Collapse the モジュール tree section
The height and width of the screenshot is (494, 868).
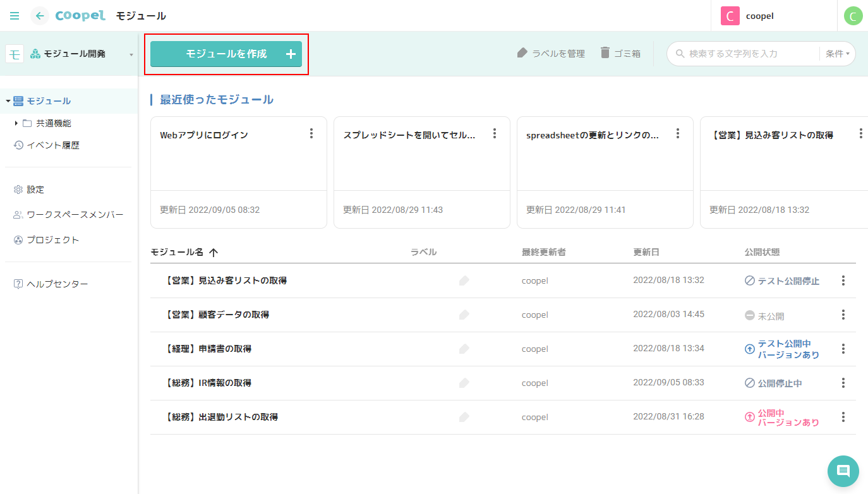(x=8, y=101)
